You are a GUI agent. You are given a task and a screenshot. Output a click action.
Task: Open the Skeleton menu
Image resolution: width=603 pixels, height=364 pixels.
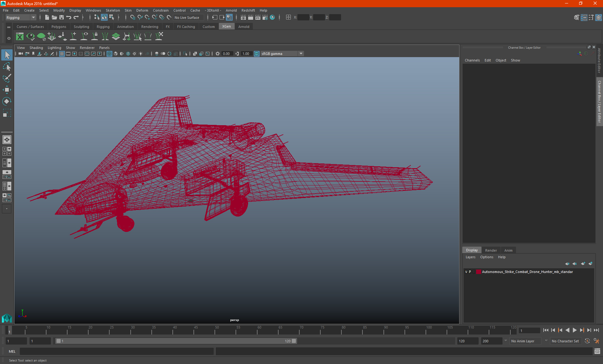pos(113,10)
